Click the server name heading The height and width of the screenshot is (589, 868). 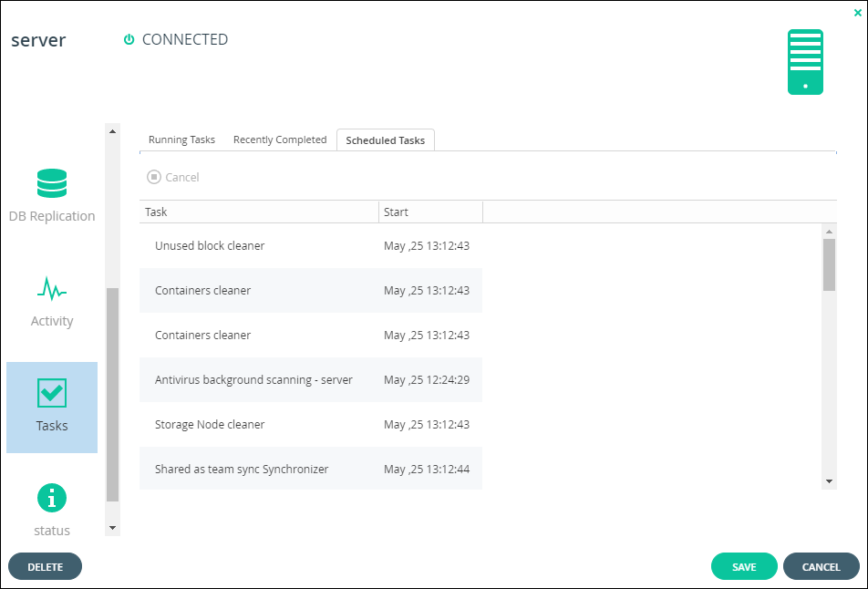38,40
